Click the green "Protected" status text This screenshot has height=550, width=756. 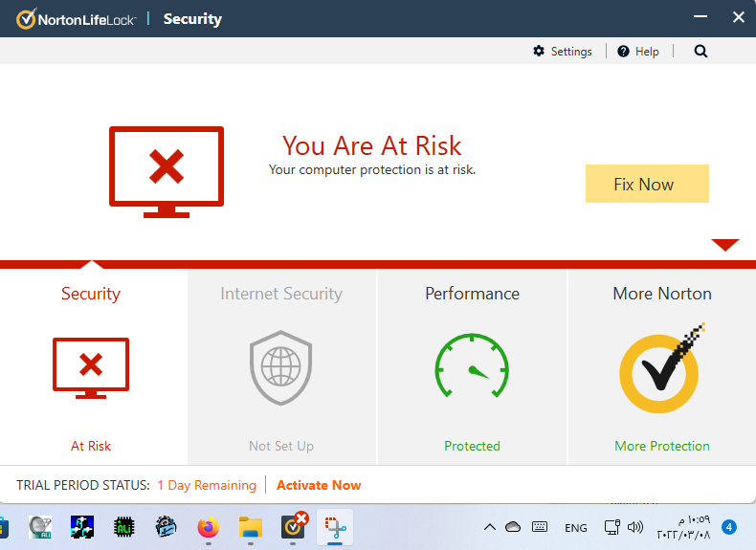click(x=472, y=446)
